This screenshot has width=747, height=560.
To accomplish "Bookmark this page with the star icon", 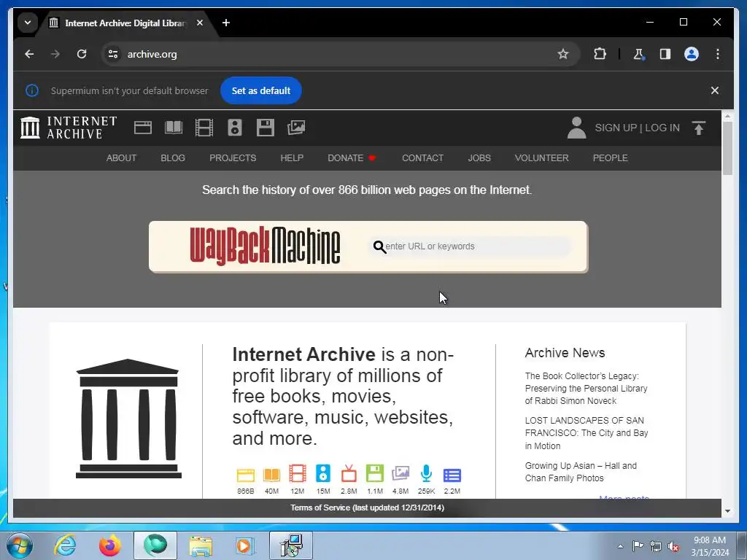I will 563,54.
